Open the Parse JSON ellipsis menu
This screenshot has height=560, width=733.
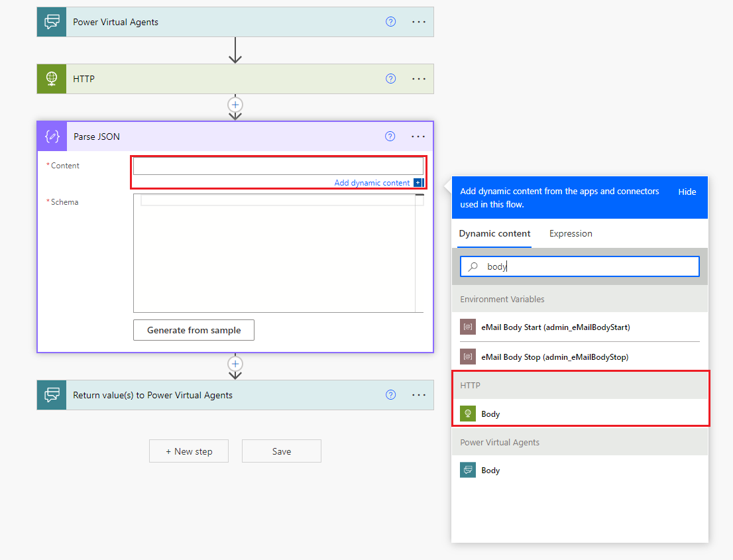(418, 137)
